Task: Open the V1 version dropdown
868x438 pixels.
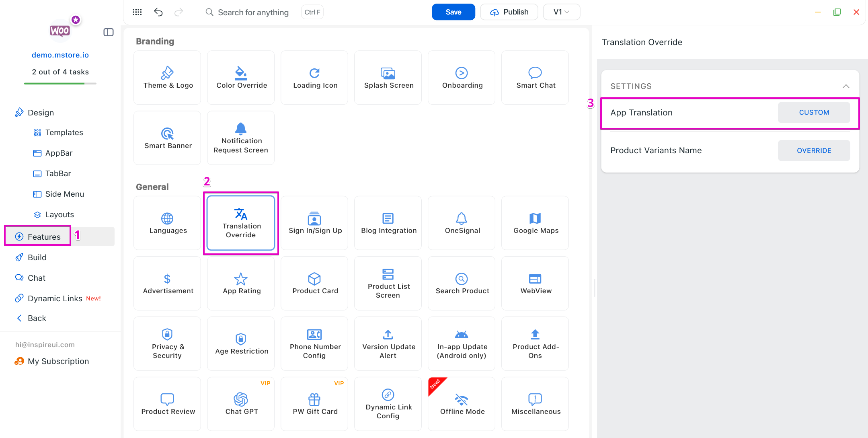Action: pos(561,12)
